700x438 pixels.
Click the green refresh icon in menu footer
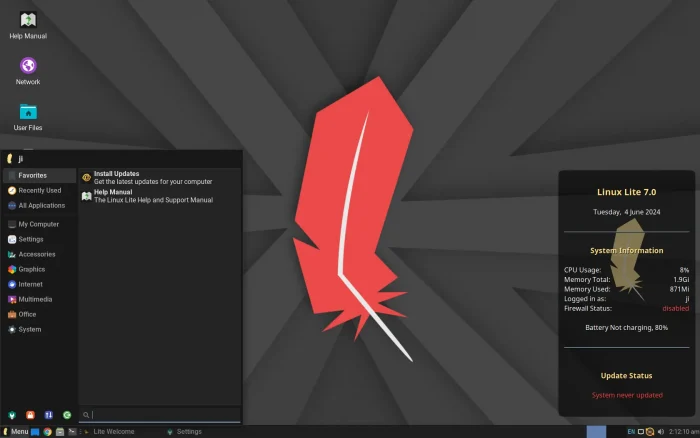[67, 414]
